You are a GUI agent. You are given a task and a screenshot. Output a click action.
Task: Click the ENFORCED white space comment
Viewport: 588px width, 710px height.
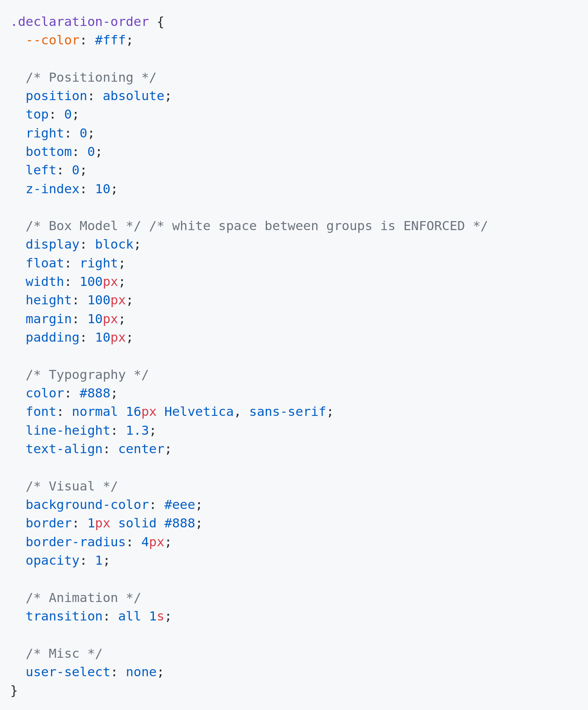tap(318, 226)
